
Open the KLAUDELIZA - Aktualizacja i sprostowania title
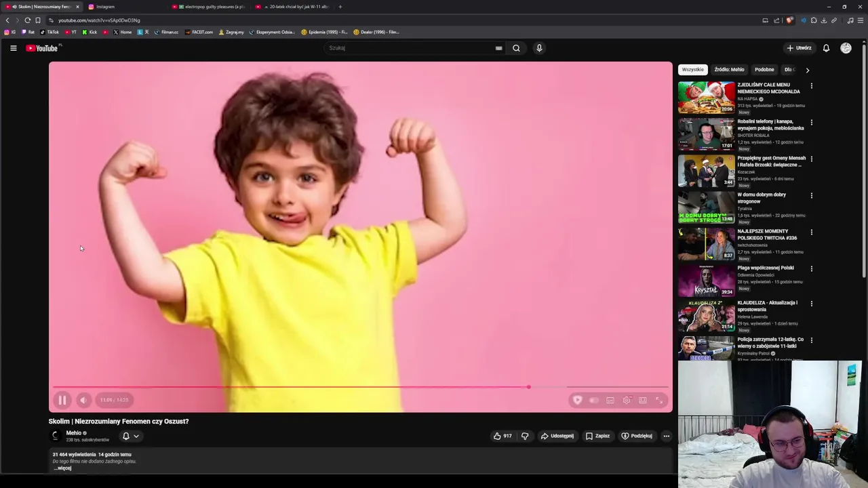coord(768,306)
